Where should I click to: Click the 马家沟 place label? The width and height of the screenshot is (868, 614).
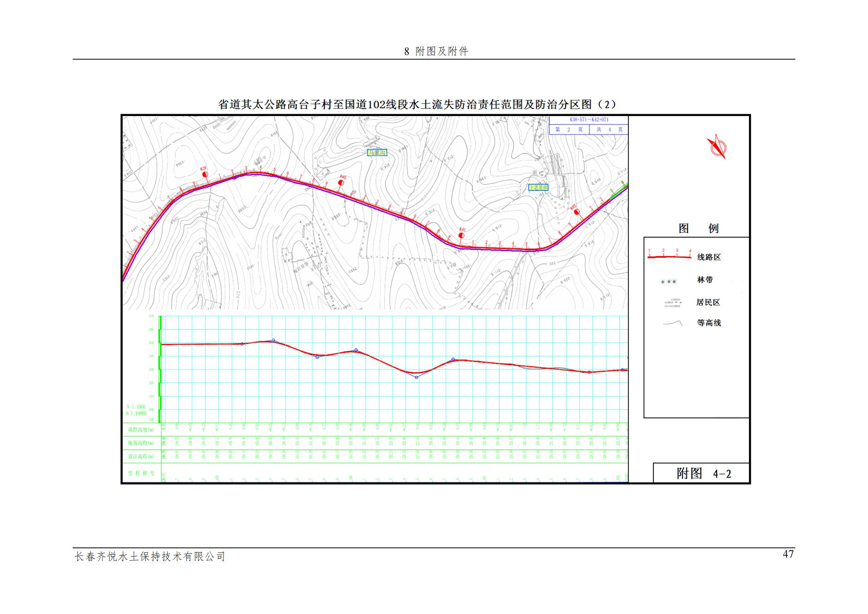click(377, 152)
